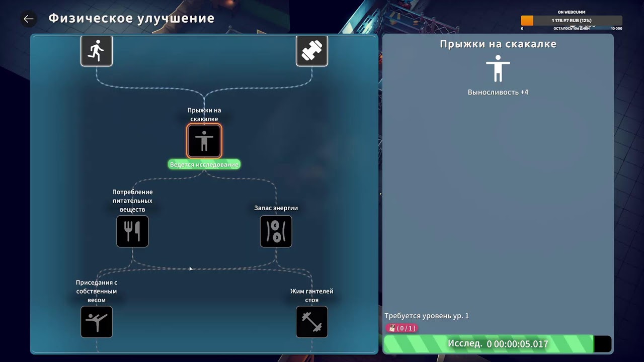Select the running figure skill node
The width and height of the screenshot is (644, 362).
coord(97,50)
